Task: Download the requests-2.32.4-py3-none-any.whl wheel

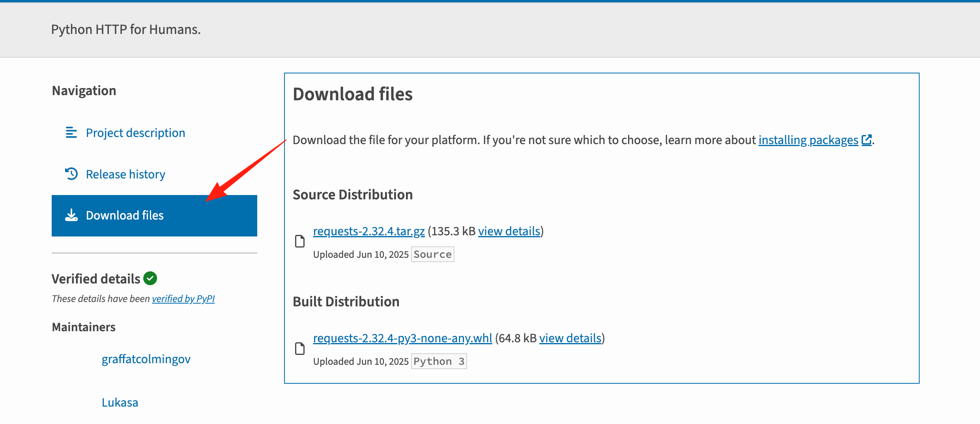Action: (402, 338)
